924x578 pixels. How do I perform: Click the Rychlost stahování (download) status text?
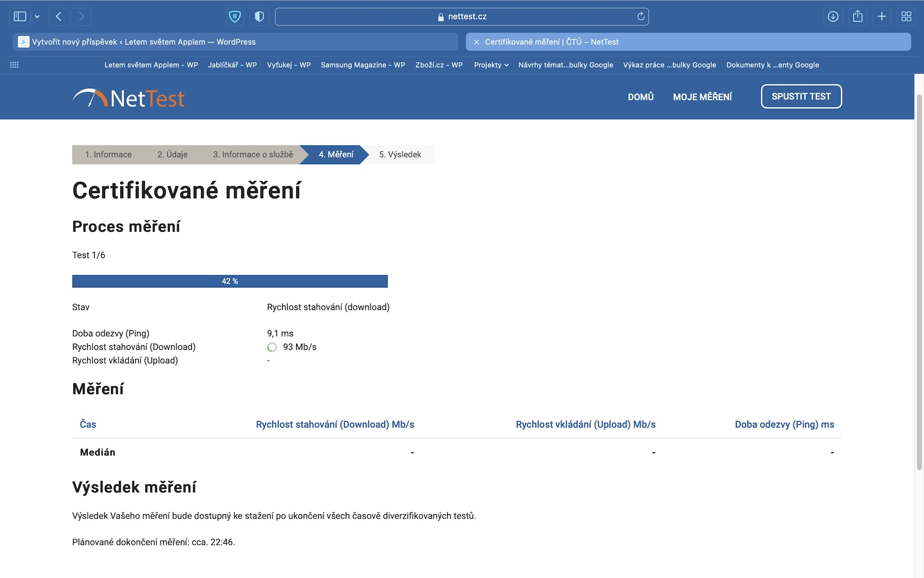(328, 307)
